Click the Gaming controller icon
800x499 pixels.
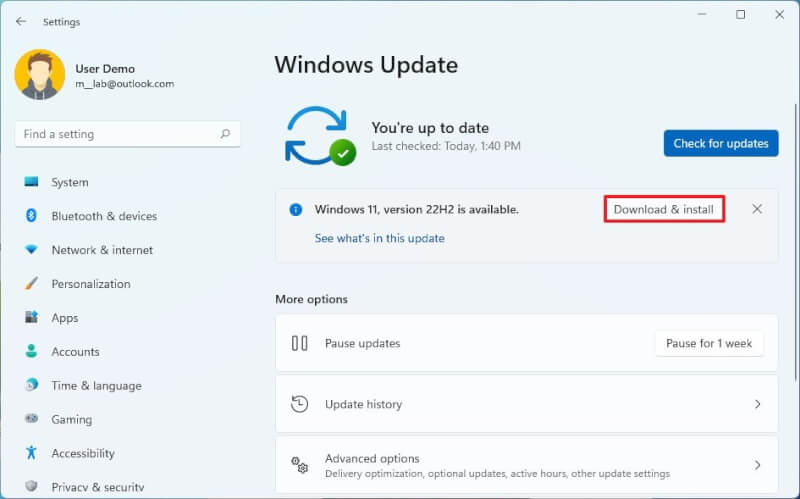pos(31,419)
